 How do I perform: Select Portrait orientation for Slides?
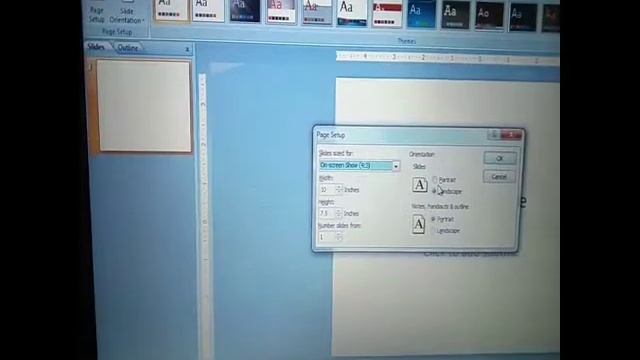pos(435,180)
